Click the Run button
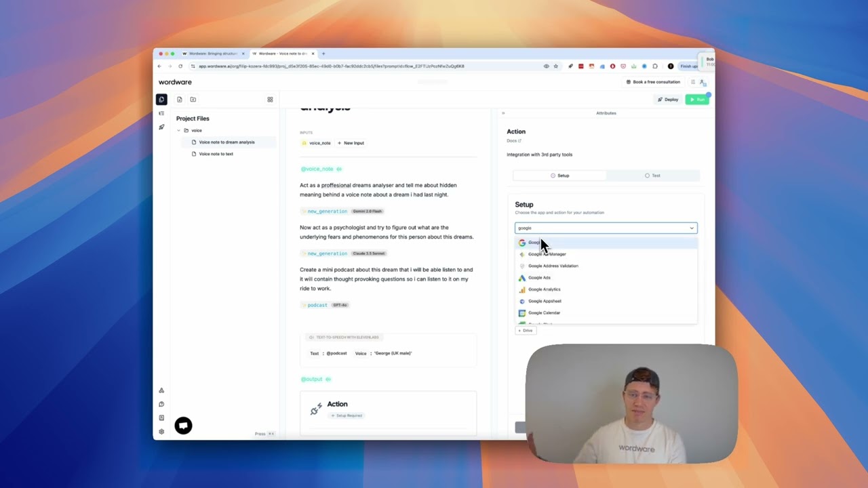 point(697,100)
